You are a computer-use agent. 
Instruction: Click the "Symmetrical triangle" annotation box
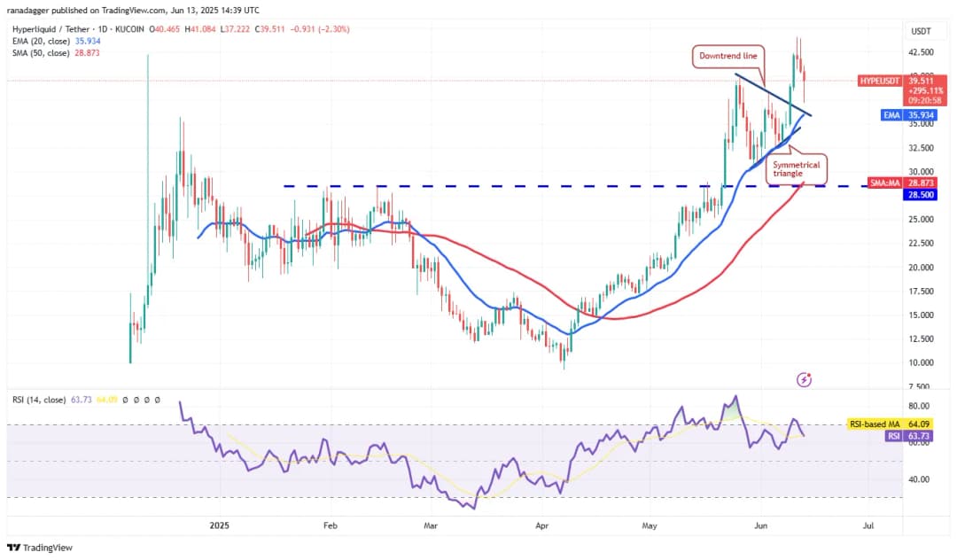click(x=796, y=169)
